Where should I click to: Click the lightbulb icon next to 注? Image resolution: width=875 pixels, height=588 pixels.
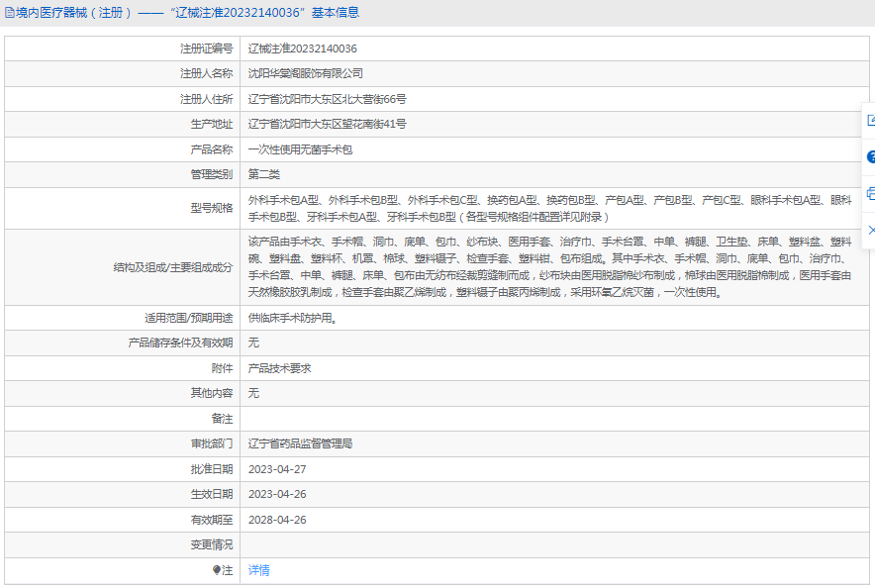217,570
